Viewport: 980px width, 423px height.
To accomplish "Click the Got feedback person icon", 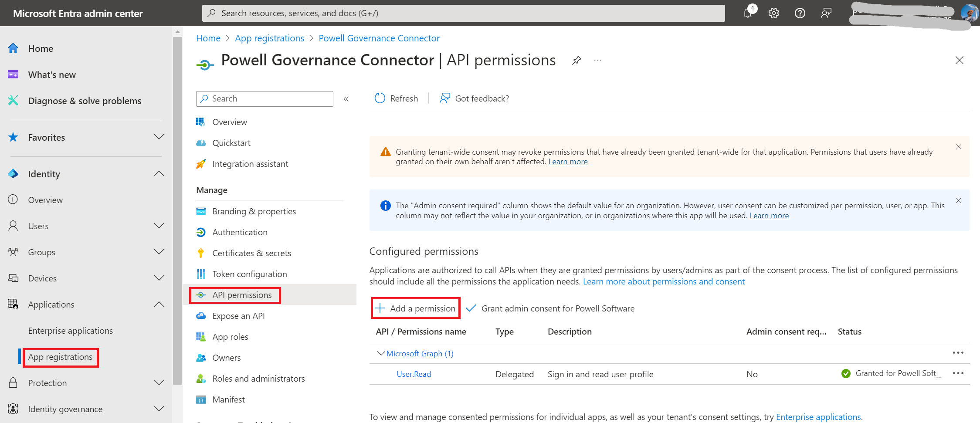I will [x=445, y=98].
